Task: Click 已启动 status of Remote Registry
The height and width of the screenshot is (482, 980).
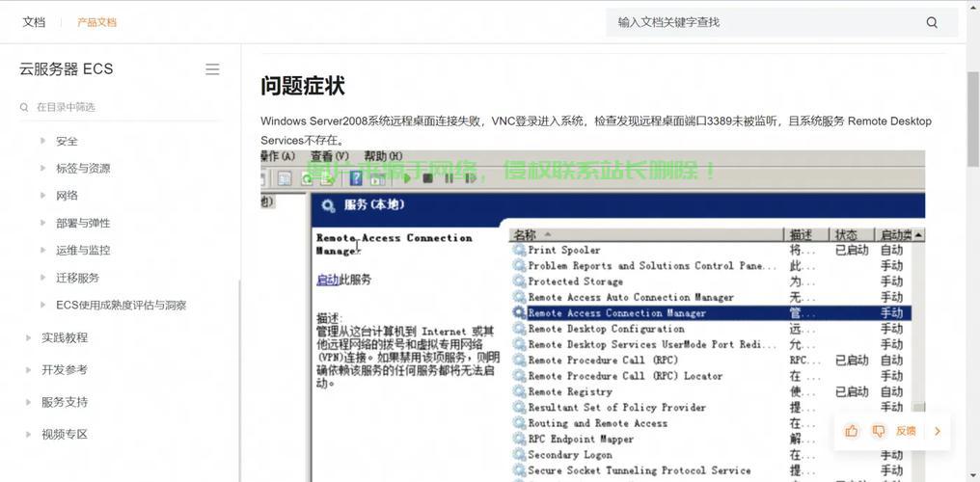Action: click(852, 392)
